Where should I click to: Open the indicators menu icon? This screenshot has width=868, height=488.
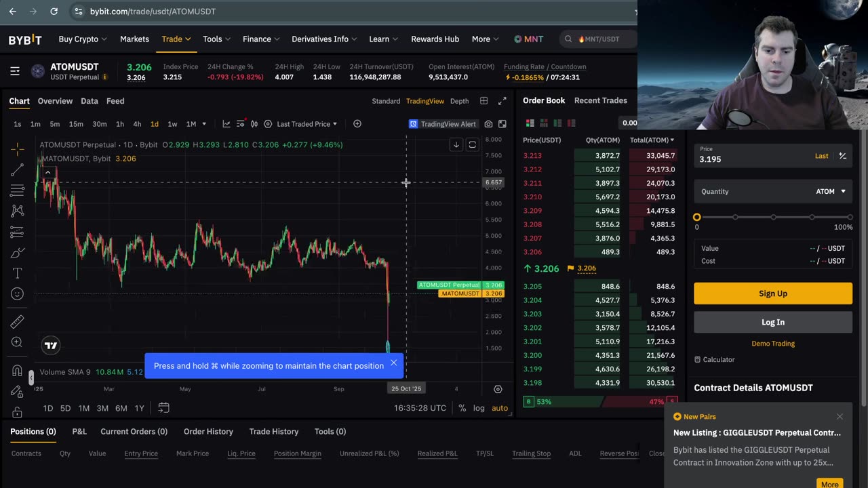pos(240,124)
